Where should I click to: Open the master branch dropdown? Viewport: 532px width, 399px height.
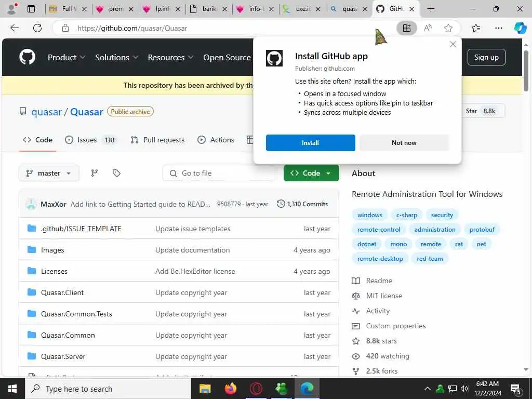(x=49, y=173)
